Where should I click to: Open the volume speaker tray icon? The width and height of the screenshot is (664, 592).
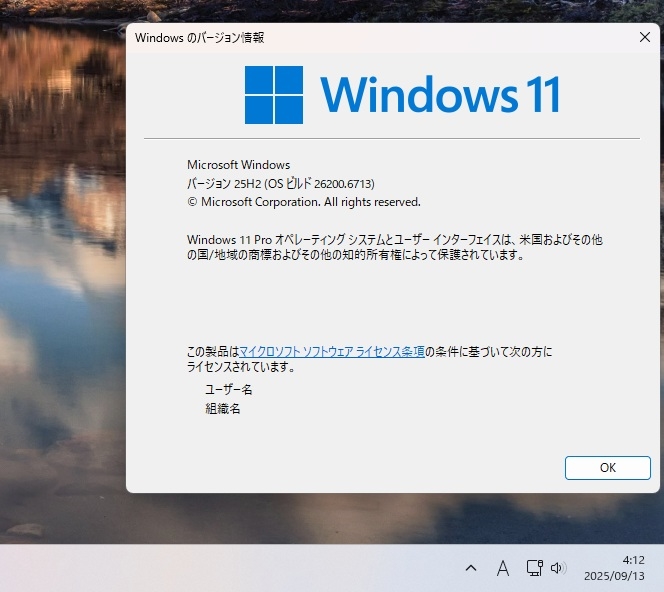pos(558,568)
